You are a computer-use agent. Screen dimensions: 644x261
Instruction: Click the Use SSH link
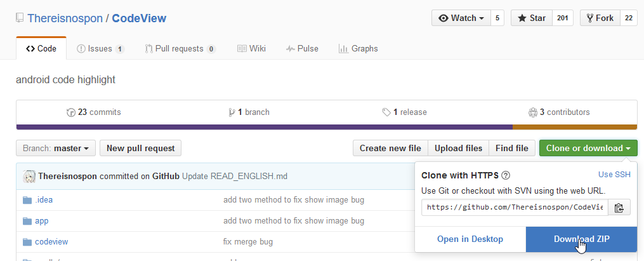(614, 175)
